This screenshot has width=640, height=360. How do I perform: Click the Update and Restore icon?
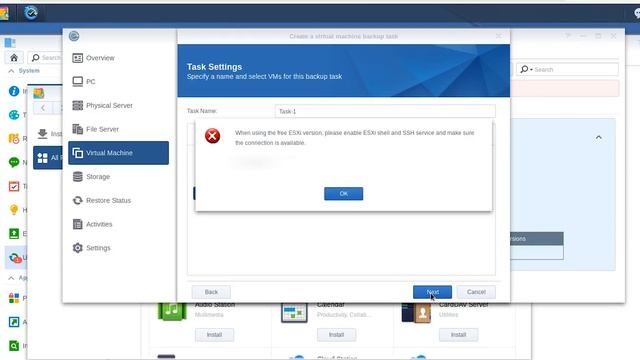click(15, 258)
